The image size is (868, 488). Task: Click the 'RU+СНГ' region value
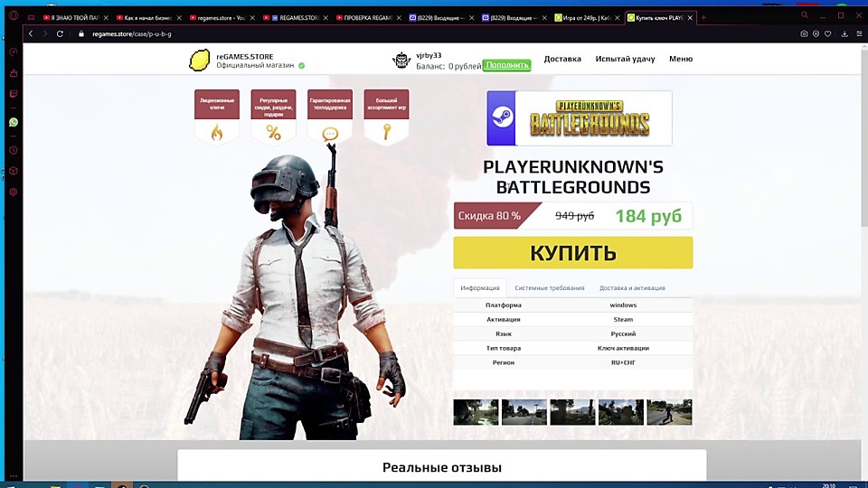tap(623, 362)
